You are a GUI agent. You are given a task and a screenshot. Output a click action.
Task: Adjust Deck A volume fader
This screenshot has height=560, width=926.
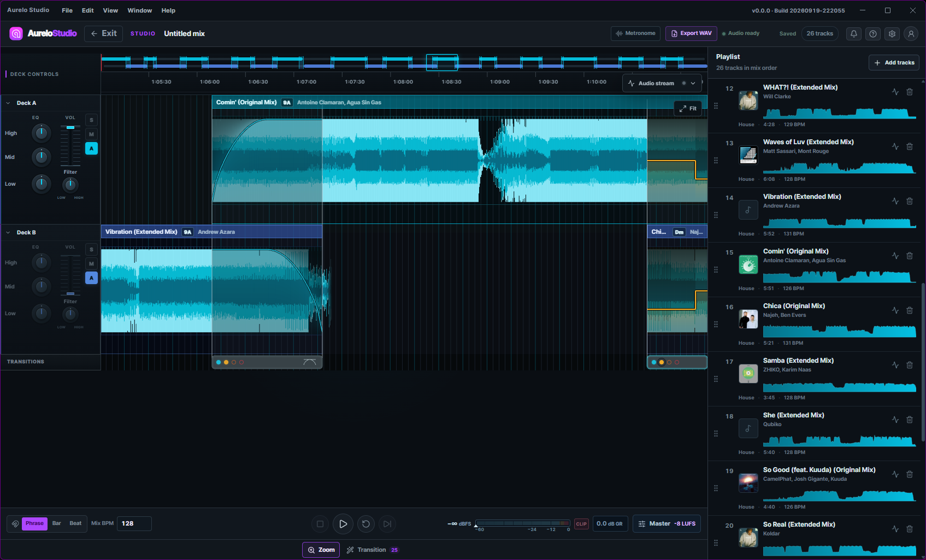click(x=70, y=127)
